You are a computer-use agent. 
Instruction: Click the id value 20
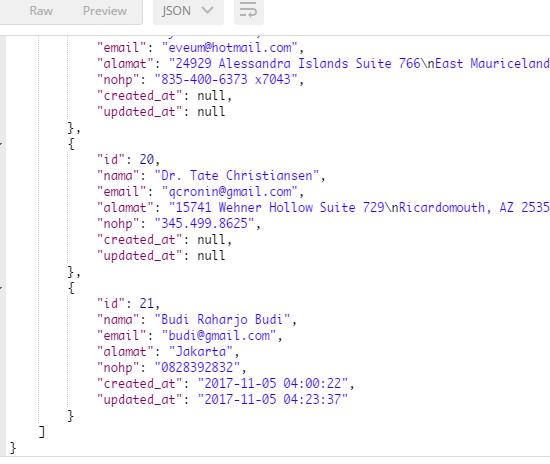point(147,160)
